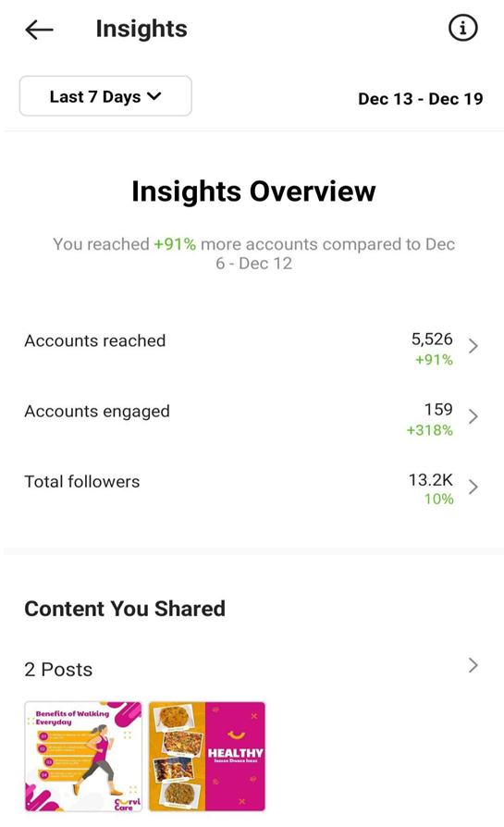Select the Accounts engaged label
Screen dimensions: 504x827
(97, 412)
